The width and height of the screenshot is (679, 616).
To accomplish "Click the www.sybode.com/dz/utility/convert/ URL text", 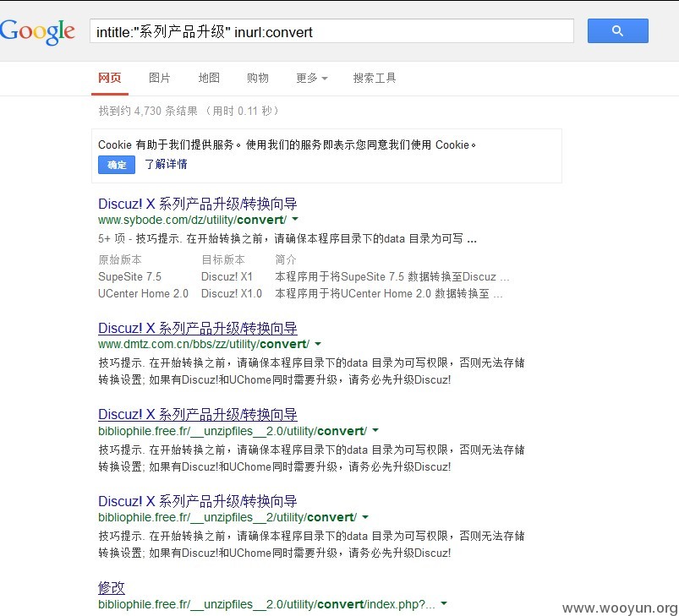I will click(x=192, y=220).
